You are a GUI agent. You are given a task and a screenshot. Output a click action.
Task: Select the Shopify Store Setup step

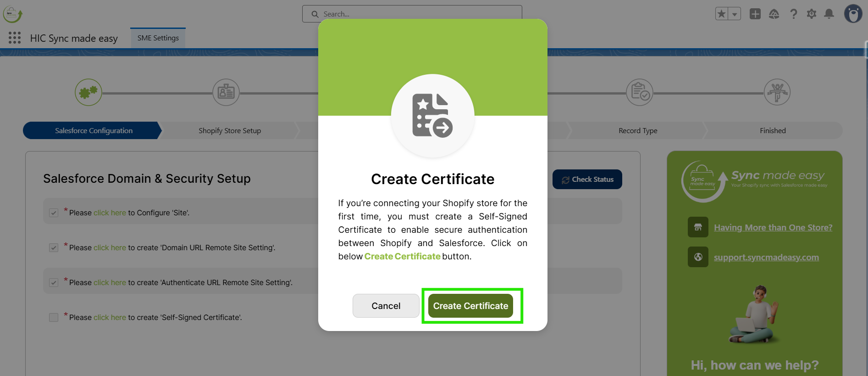pyautogui.click(x=230, y=130)
